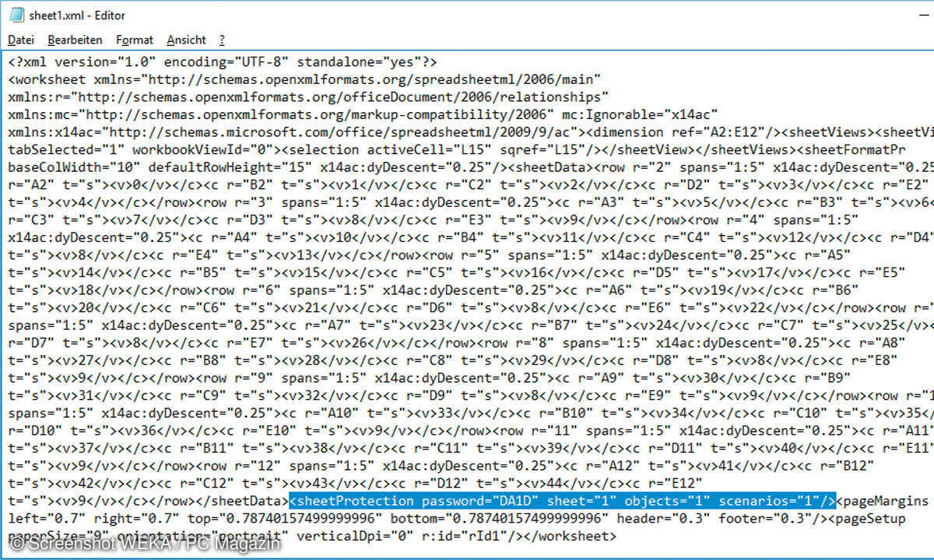Image resolution: width=934 pixels, height=560 pixels.
Task: Click the header="0.3" attribute
Action: click(x=665, y=519)
